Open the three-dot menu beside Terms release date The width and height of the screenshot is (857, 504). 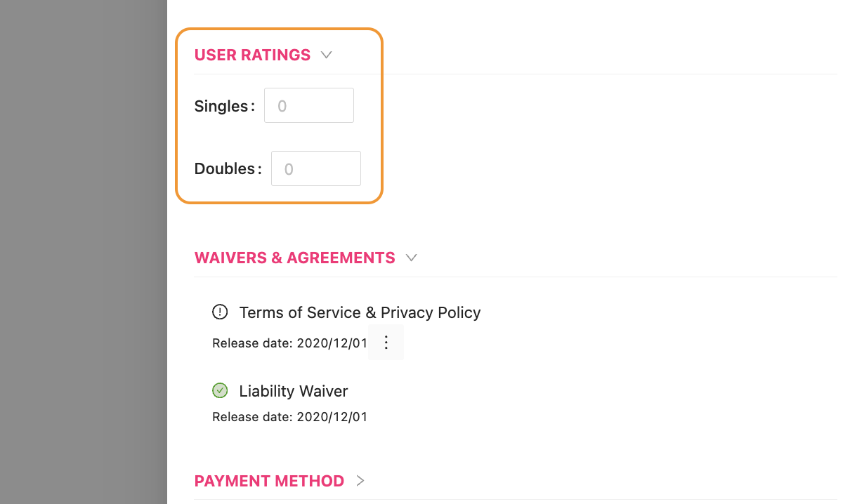point(386,343)
